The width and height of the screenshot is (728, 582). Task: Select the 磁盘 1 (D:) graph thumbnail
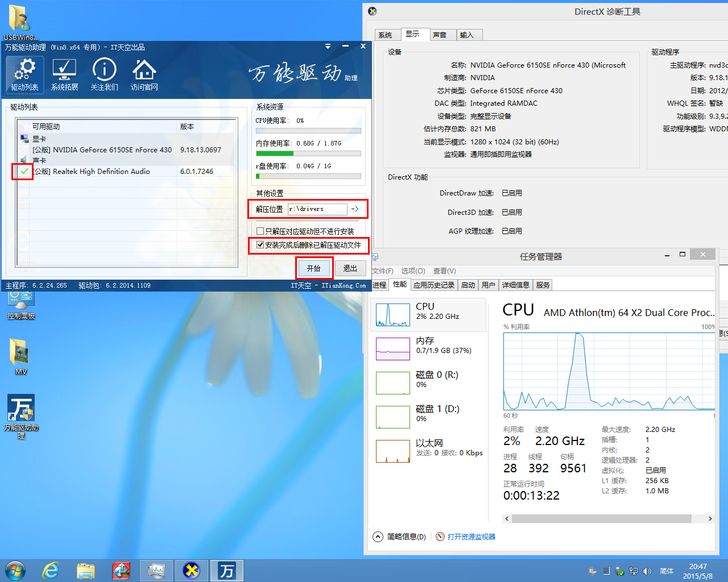(393, 417)
